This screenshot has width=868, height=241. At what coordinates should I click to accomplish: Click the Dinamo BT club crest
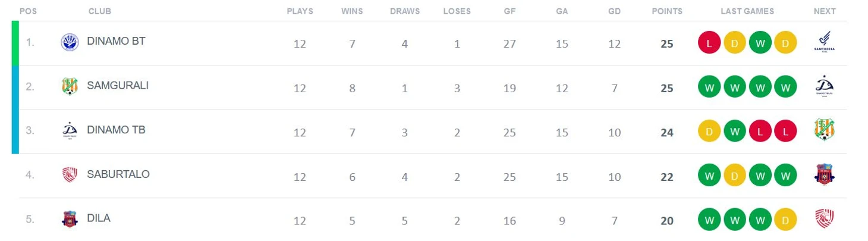pyautogui.click(x=70, y=42)
